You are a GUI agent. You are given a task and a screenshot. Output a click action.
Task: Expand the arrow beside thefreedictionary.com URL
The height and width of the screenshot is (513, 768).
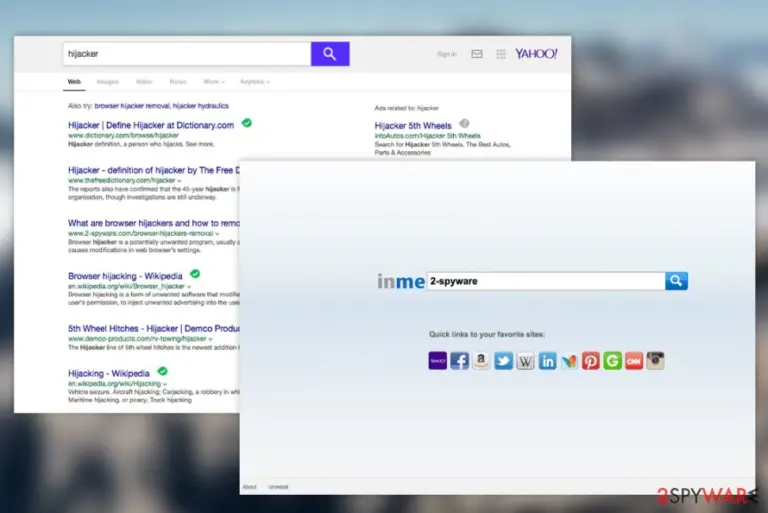coord(179,181)
